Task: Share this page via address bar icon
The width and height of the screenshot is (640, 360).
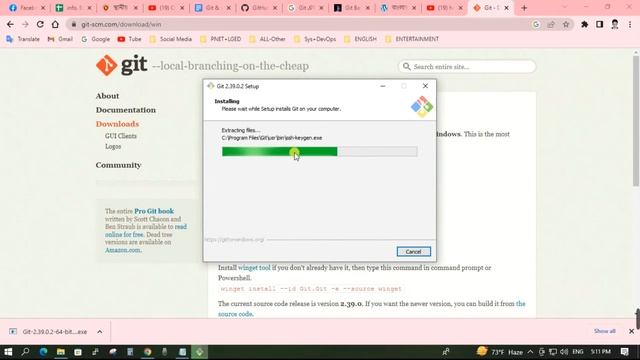Action: pos(551,24)
